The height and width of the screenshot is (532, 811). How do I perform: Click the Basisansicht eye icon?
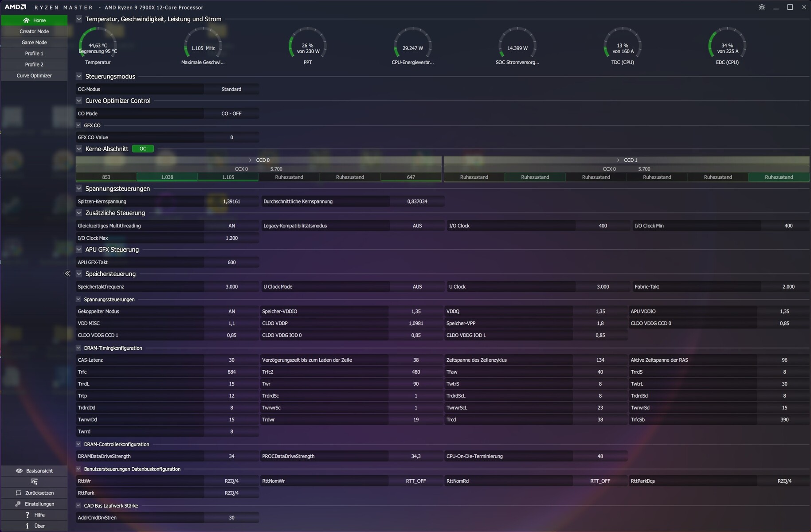19,471
